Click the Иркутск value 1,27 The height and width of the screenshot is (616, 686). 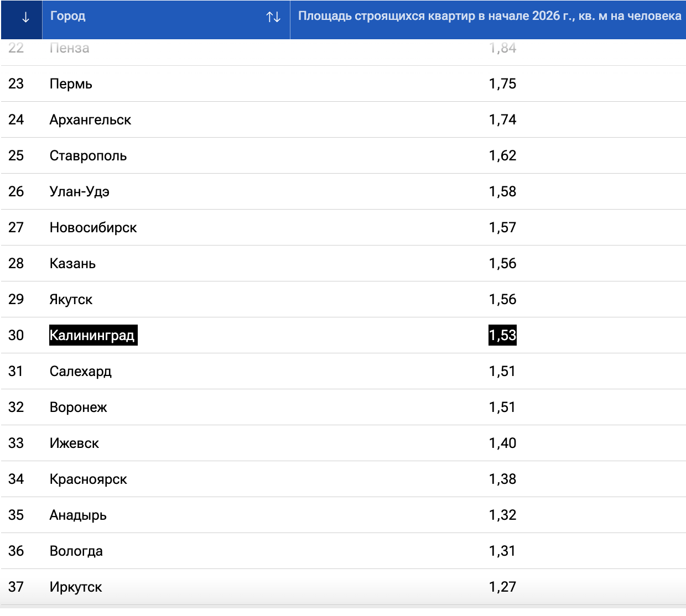(502, 587)
